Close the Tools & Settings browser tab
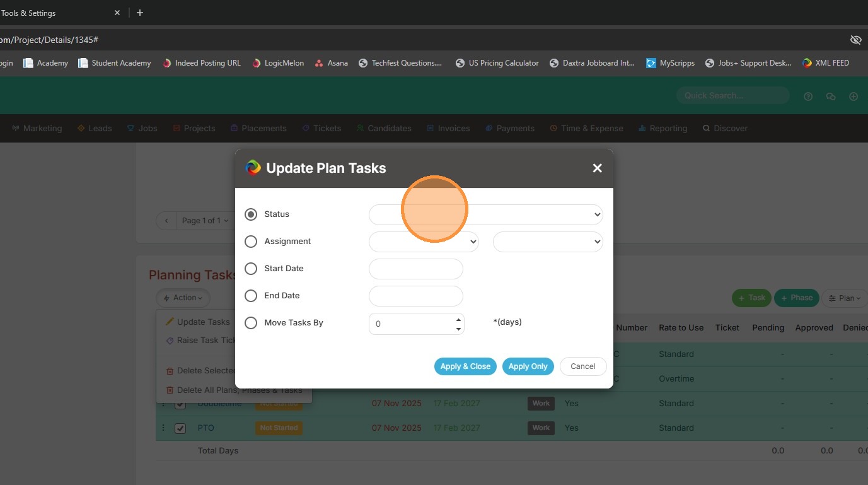This screenshot has width=868, height=485. (117, 13)
